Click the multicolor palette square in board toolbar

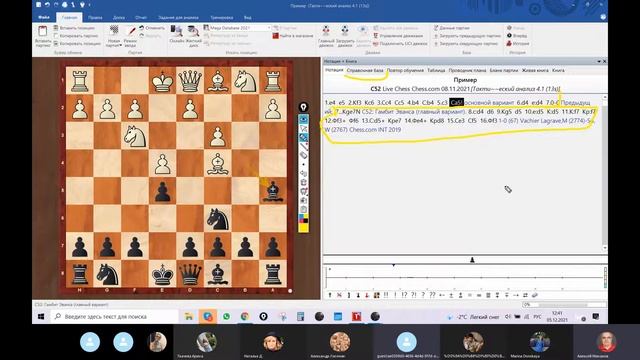click(303, 218)
